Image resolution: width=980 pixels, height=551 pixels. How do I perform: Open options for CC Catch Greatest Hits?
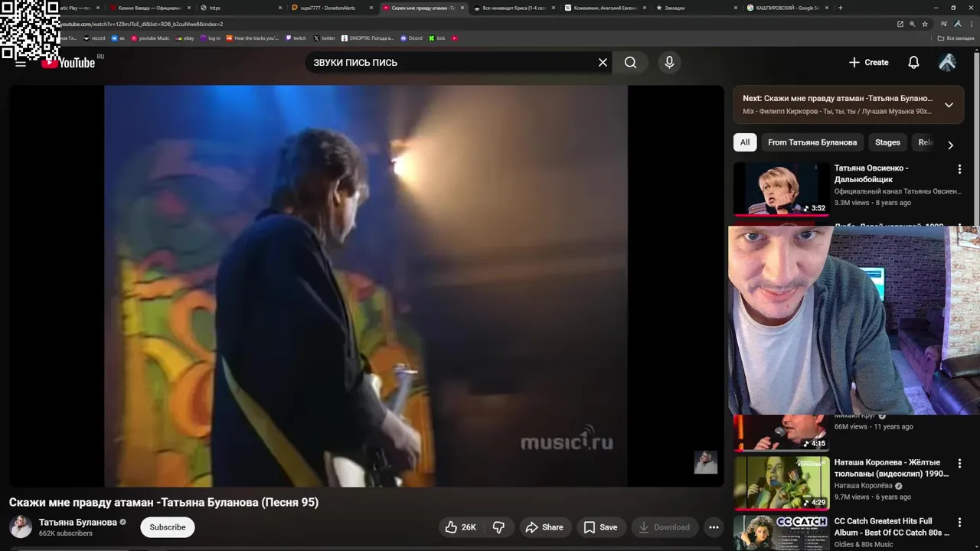pos(959,523)
